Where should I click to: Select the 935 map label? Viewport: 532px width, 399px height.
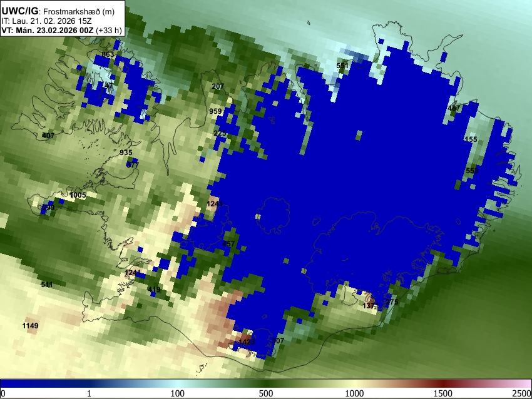[x=126, y=153]
